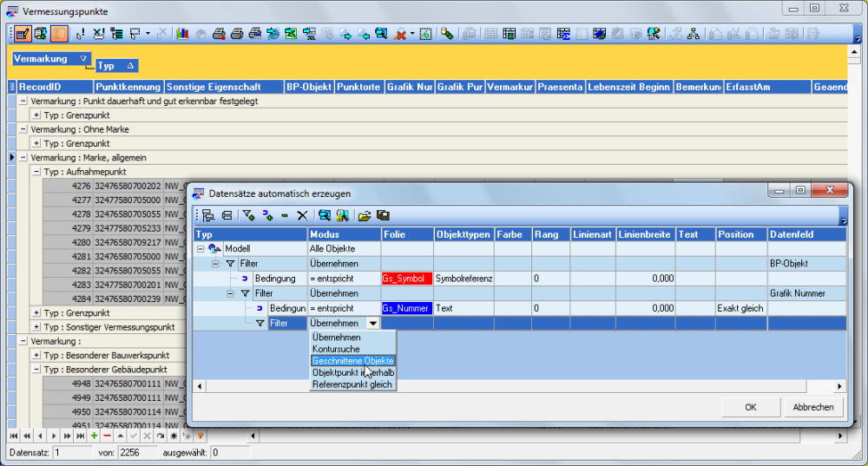Image resolution: width=868 pixels, height=466 pixels.
Task: Click the record row with ID 4949
Action: (114, 398)
